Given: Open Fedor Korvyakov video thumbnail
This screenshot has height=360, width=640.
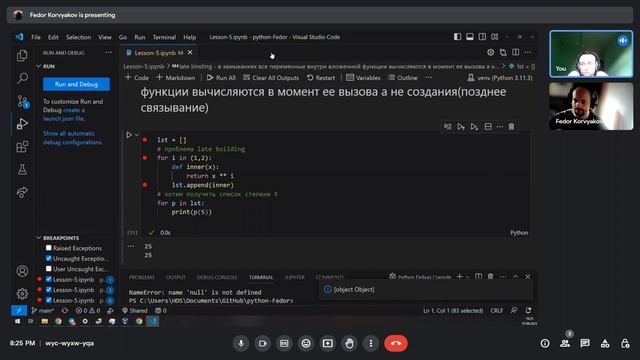Looking at the screenshot, I should pos(591,106).
